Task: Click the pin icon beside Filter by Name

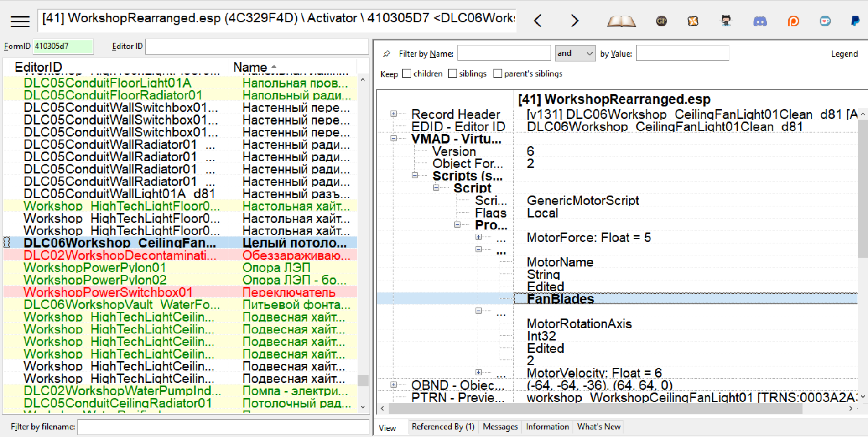Action: (x=387, y=54)
